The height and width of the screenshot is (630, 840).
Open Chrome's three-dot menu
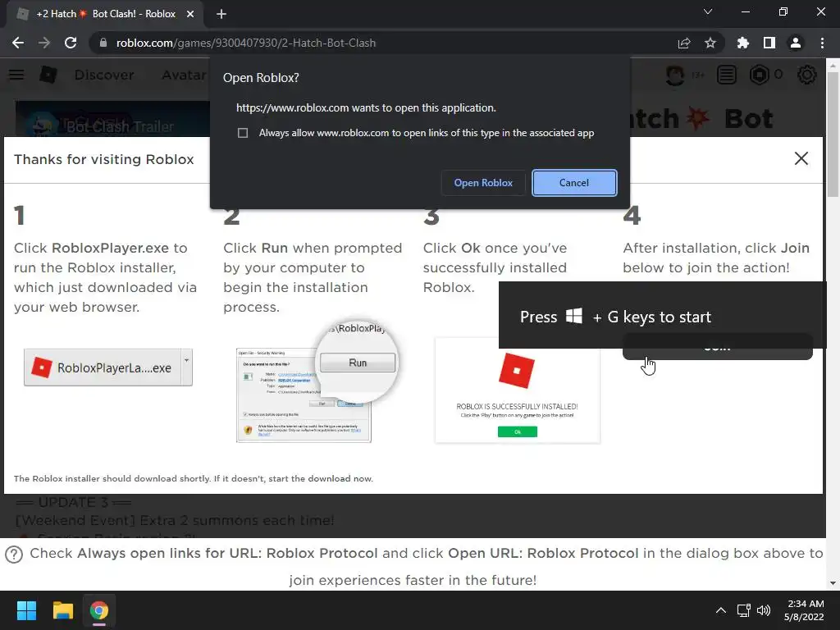point(822,43)
